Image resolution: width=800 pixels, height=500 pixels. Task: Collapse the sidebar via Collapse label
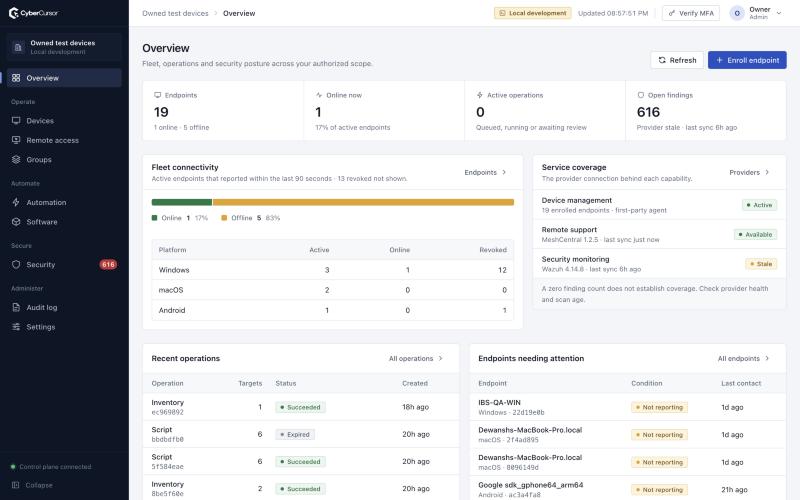click(39, 485)
